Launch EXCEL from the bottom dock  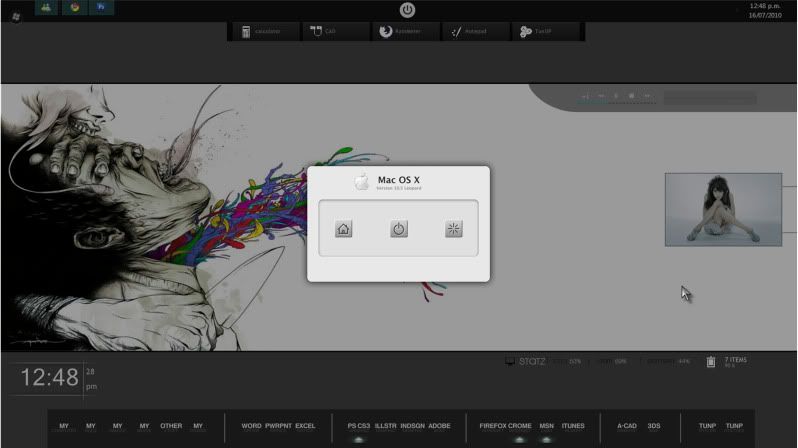point(305,426)
